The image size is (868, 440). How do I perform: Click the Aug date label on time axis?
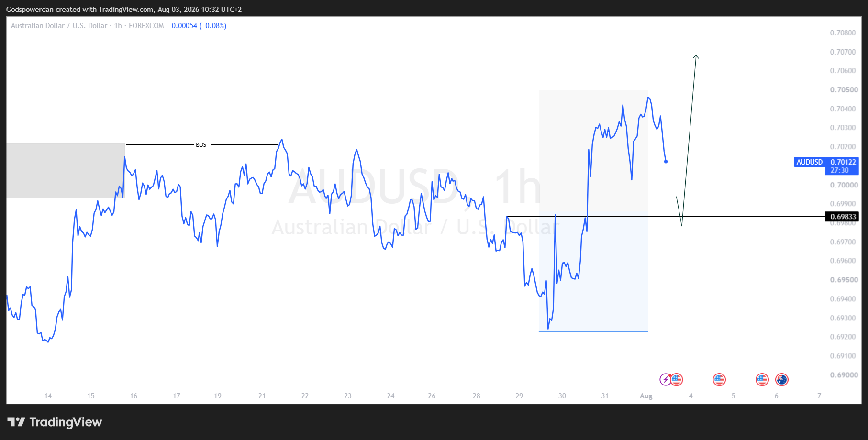[x=646, y=396]
